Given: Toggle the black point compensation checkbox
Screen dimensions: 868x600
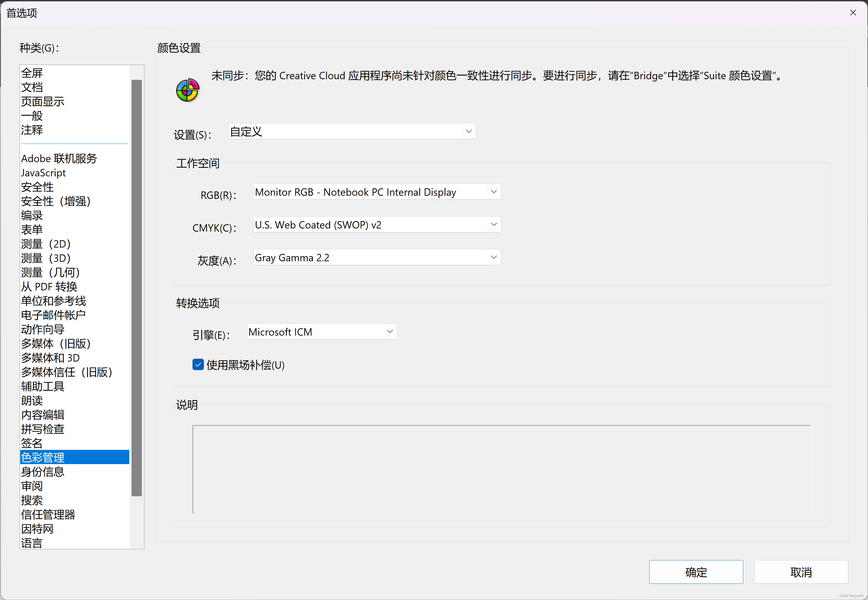Looking at the screenshot, I should pos(198,364).
